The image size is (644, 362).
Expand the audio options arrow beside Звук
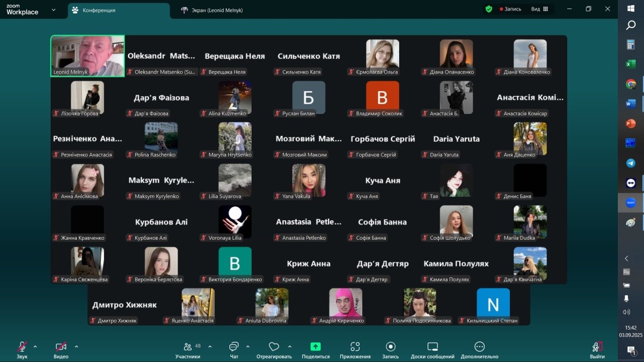point(35,346)
